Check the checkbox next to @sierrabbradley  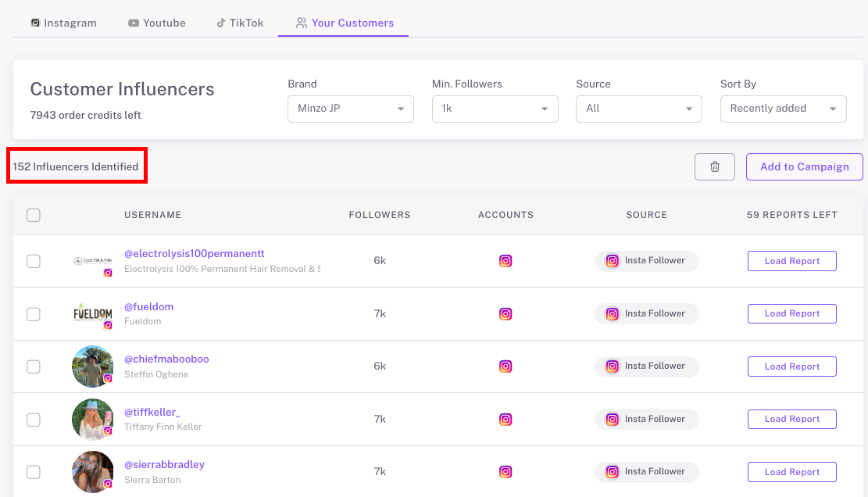pyautogui.click(x=34, y=472)
